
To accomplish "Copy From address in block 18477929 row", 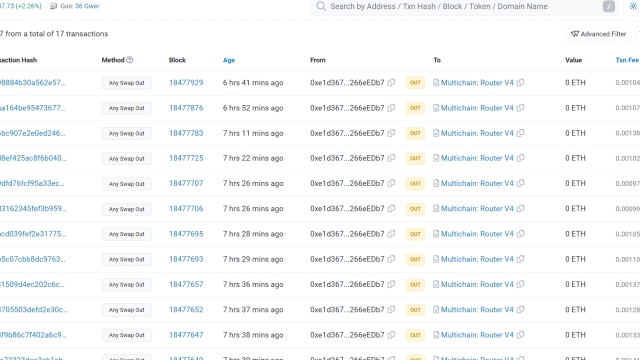I will (391, 82).
